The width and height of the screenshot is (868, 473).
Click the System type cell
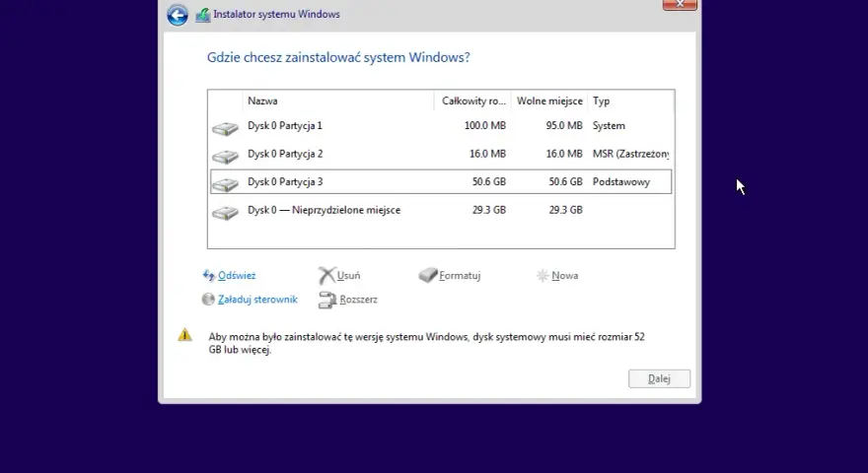[609, 126]
